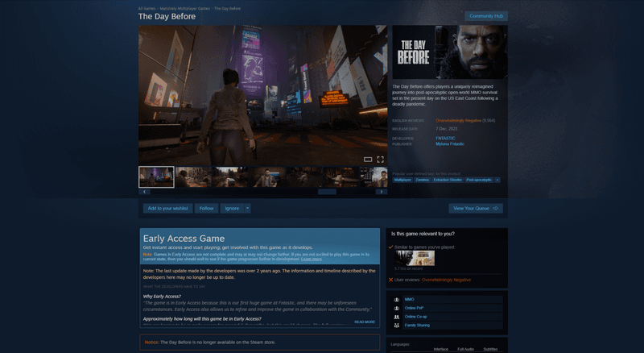Select the third street scene thumbnail
Viewport: 644px width, 353px height.
pyautogui.click(x=230, y=177)
